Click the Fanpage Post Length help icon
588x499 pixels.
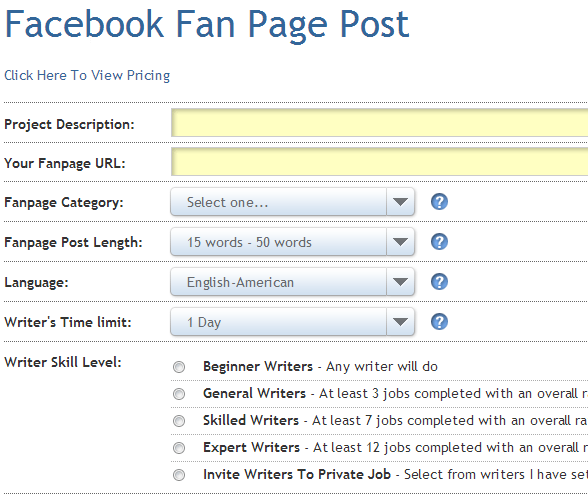(x=439, y=242)
